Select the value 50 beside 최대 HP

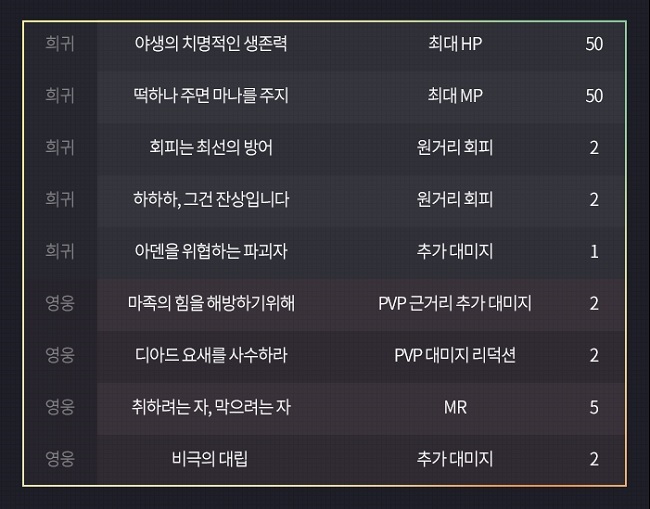[594, 43]
